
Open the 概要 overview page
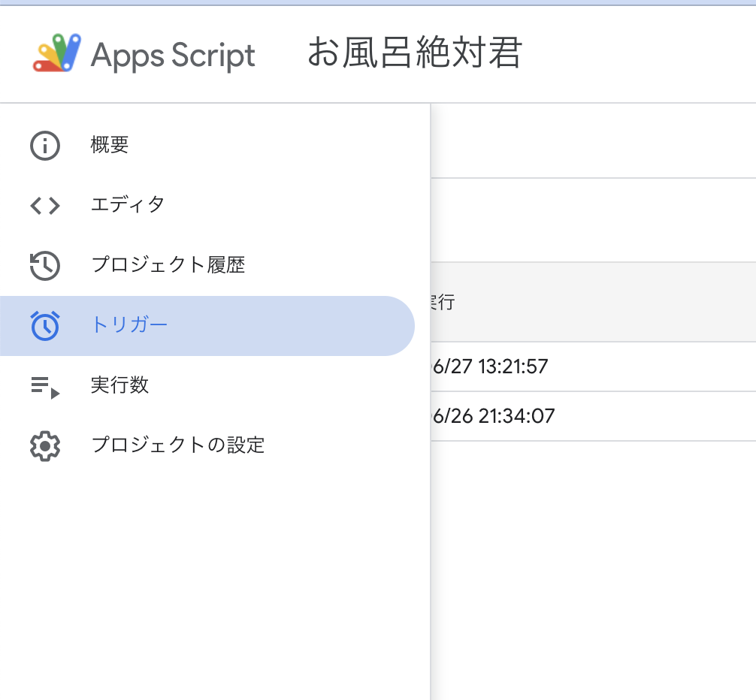pos(110,145)
